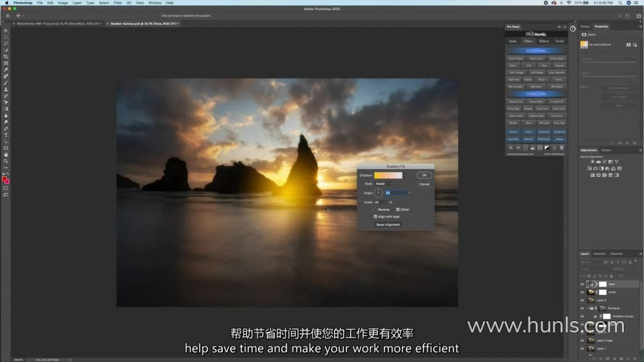Screen dimensions: 644x362
Task: Hide the ProPanel Curves layer
Action: (x=582, y=316)
